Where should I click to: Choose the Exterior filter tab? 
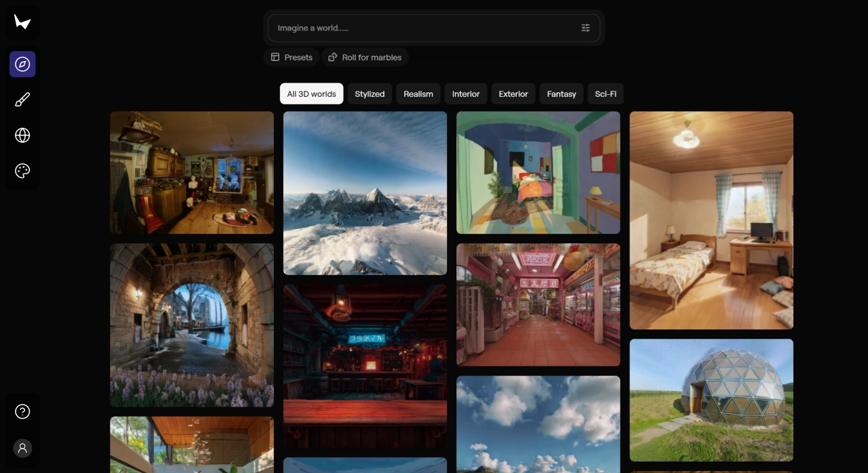click(513, 94)
